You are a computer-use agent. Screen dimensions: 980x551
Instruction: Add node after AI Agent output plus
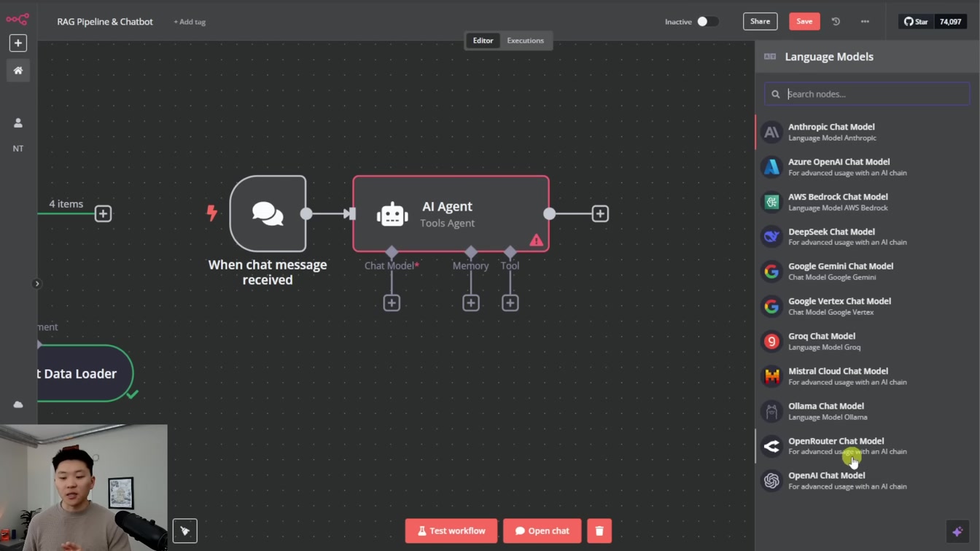[599, 214]
